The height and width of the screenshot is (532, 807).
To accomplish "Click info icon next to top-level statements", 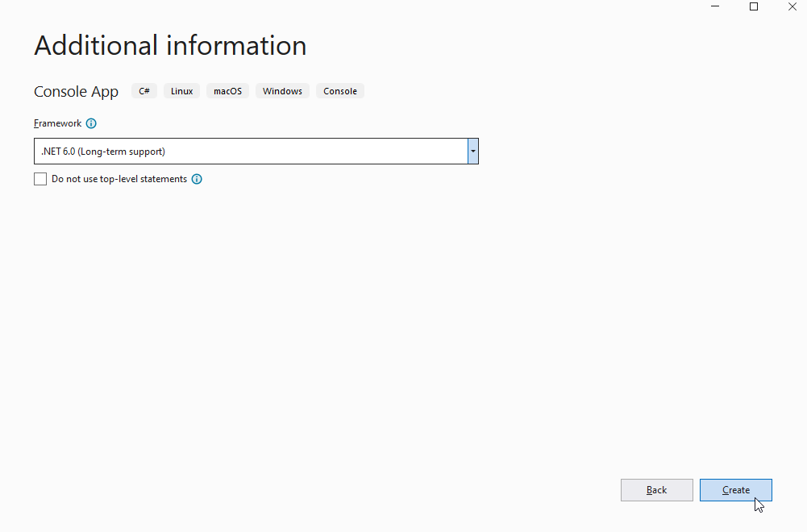I will (x=197, y=179).
